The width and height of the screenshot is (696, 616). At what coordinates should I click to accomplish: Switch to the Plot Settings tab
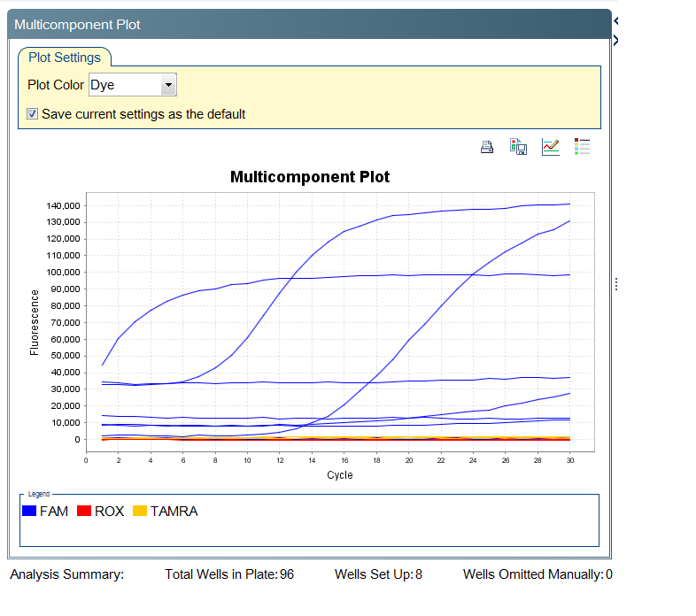pyautogui.click(x=65, y=58)
